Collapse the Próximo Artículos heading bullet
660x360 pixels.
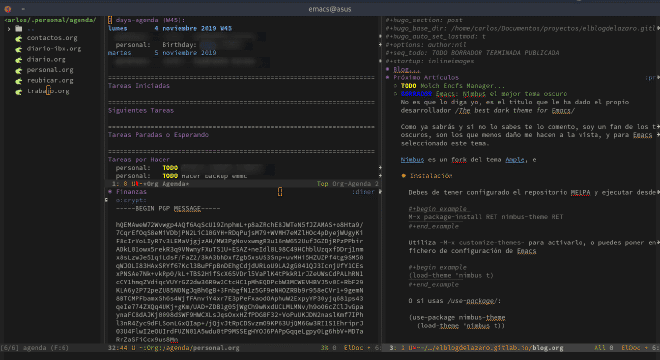(387, 77)
